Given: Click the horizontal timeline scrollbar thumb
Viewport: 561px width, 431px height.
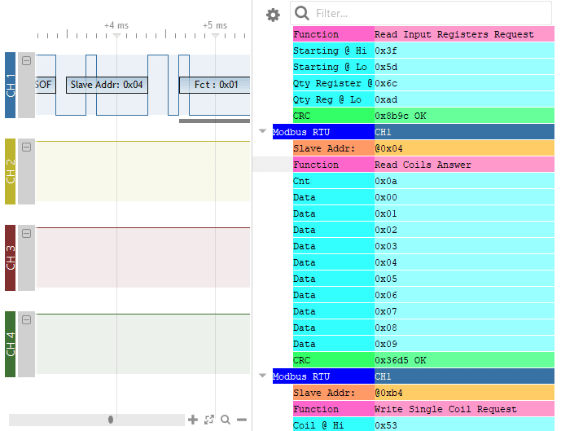Looking at the screenshot, I should pyautogui.click(x=111, y=420).
